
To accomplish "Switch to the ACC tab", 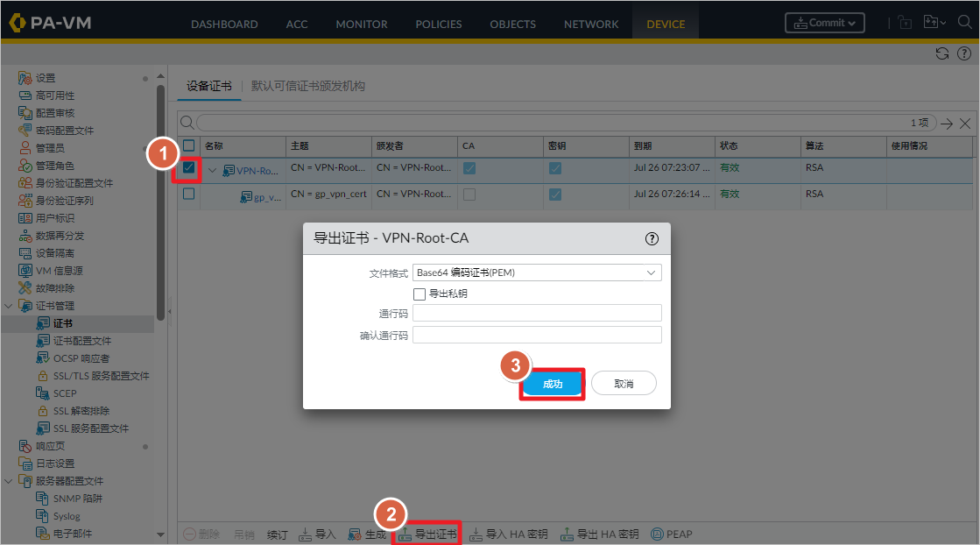I will 297,25.
